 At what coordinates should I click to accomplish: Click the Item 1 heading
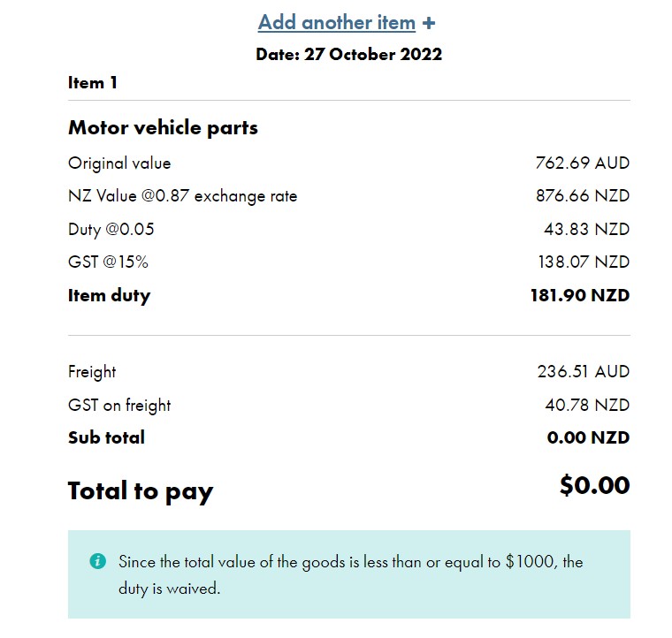pos(93,83)
